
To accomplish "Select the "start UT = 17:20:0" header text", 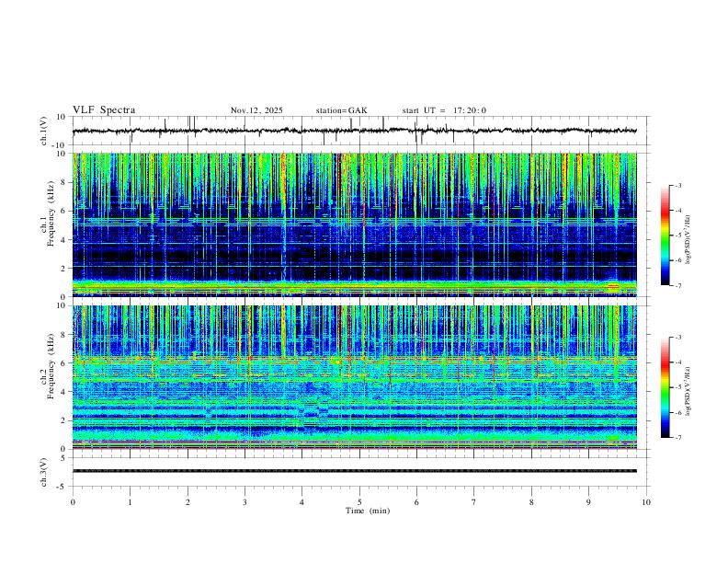I will (x=444, y=110).
